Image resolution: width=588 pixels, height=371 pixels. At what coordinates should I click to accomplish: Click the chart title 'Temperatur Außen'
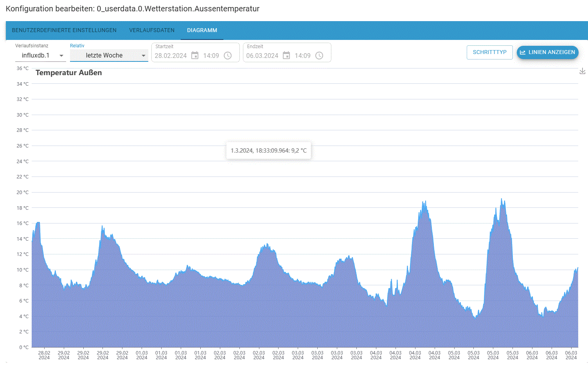(69, 72)
